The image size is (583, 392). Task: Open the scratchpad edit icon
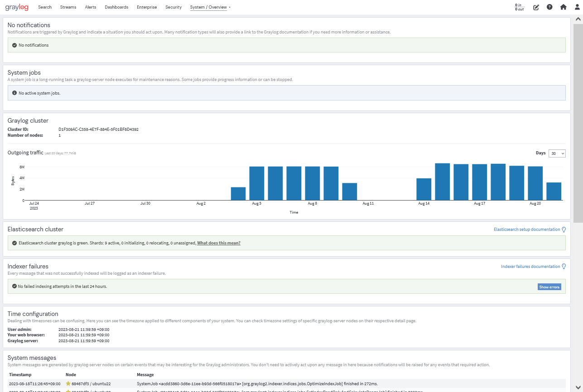(536, 7)
